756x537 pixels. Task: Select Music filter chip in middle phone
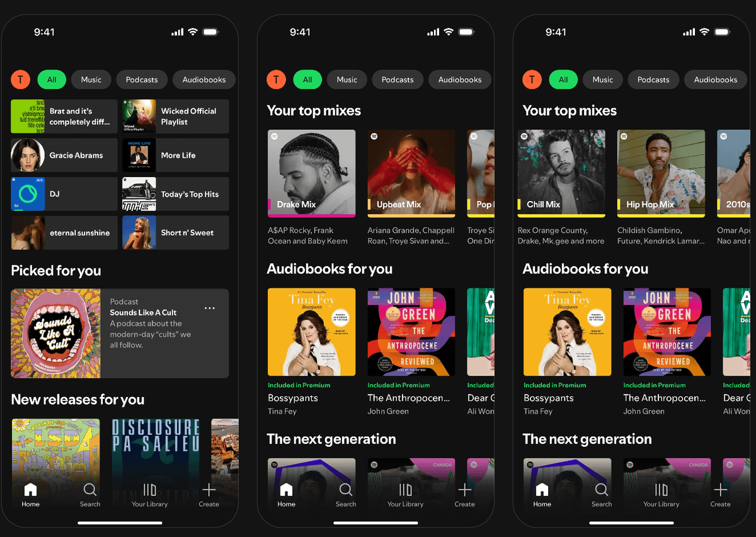click(x=346, y=79)
